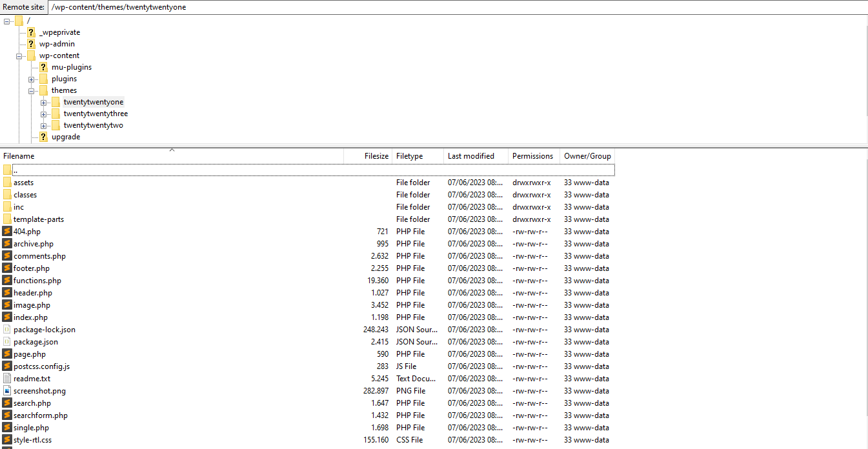Click permissions of the assets folder
The image size is (868, 449).
click(532, 183)
